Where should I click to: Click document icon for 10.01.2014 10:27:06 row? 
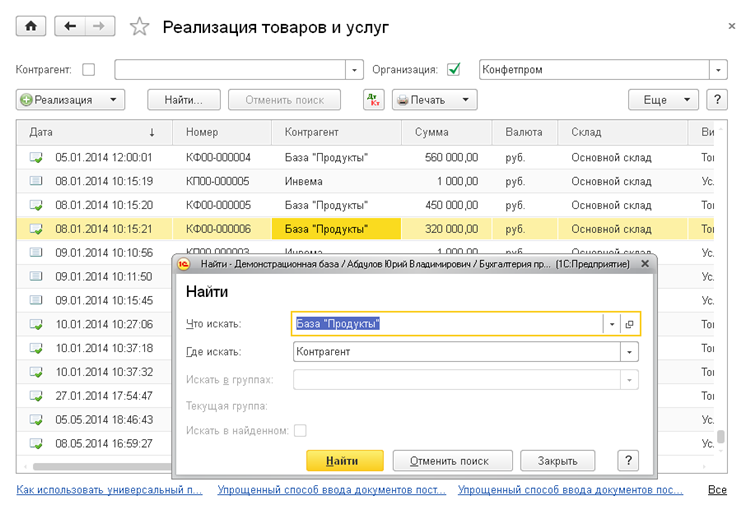pos(36,324)
